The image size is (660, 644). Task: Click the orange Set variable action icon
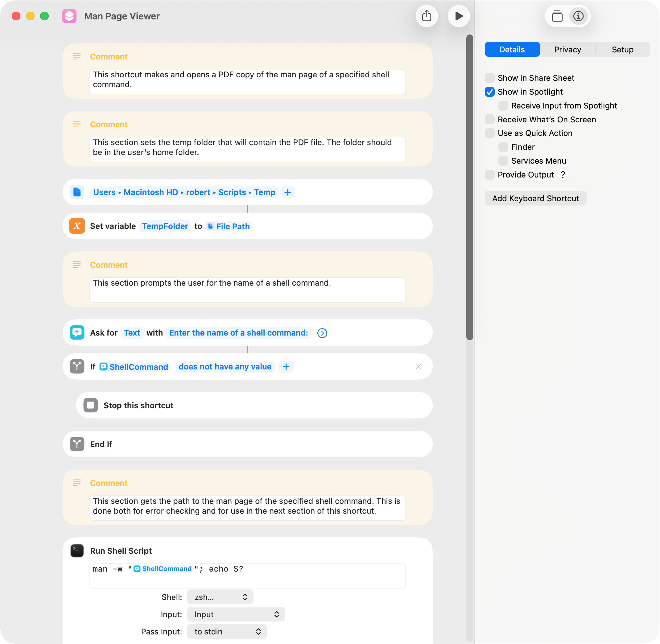pyautogui.click(x=77, y=226)
